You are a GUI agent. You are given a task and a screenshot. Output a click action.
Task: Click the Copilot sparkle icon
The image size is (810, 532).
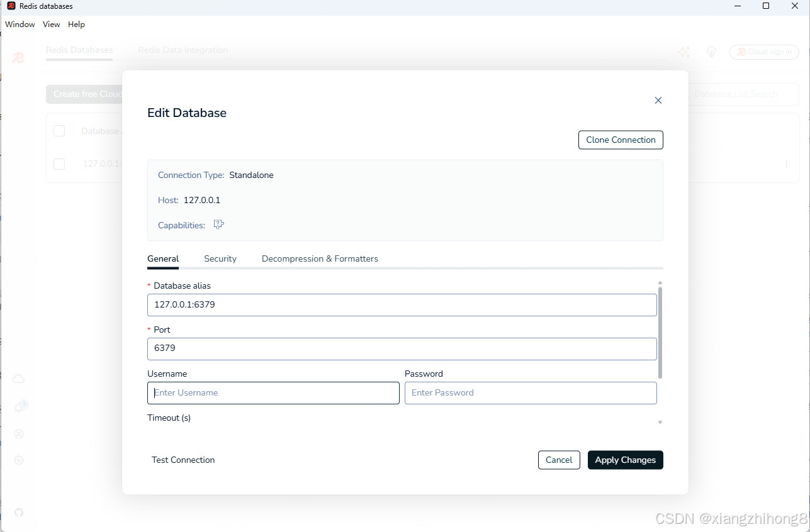683,52
